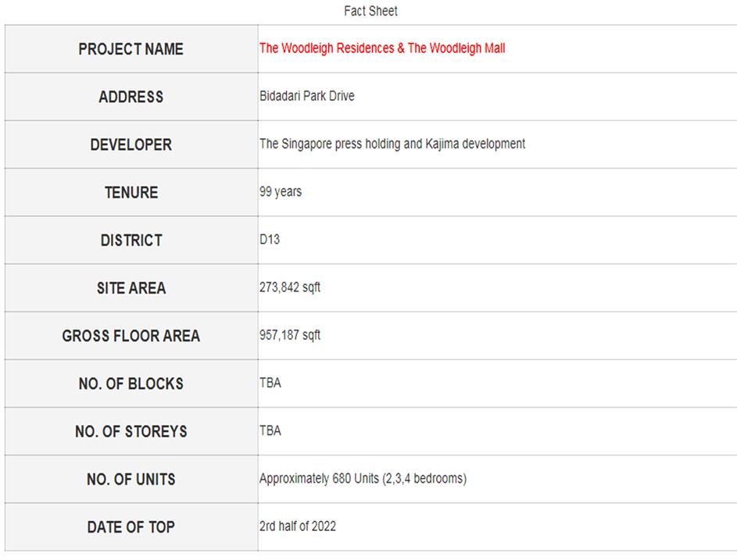Image resolution: width=737 pixels, height=560 pixels.
Task: Click the NO. OF STOREYS label
Action: (131, 431)
